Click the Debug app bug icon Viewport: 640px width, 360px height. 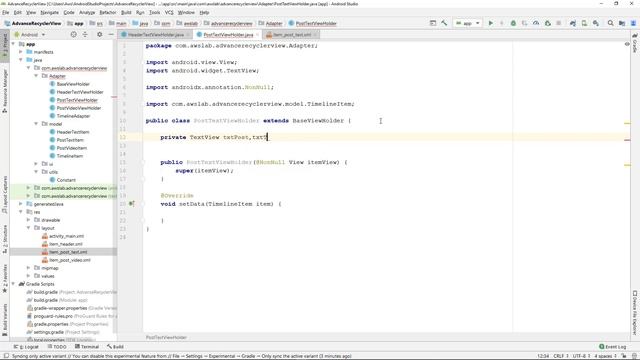tap(513, 23)
